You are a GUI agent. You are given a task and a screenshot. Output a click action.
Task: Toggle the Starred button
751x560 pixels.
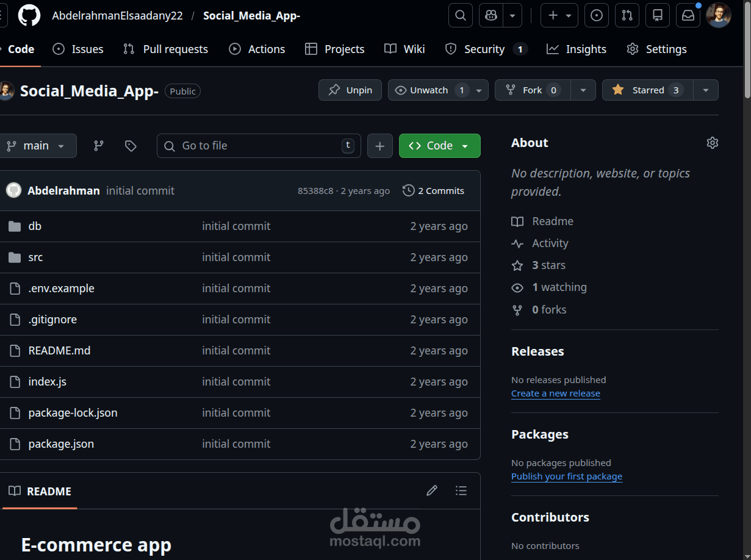point(648,90)
